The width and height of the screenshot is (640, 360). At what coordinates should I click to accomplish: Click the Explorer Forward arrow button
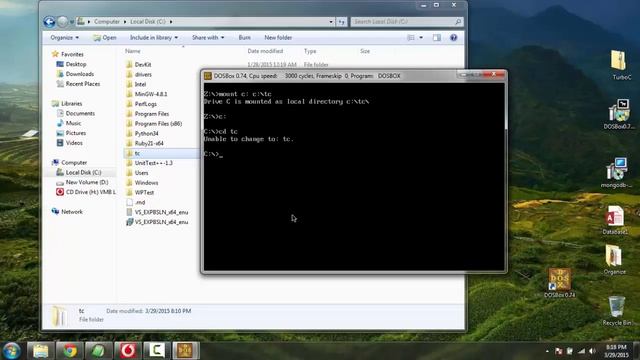pyautogui.click(x=62, y=22)
